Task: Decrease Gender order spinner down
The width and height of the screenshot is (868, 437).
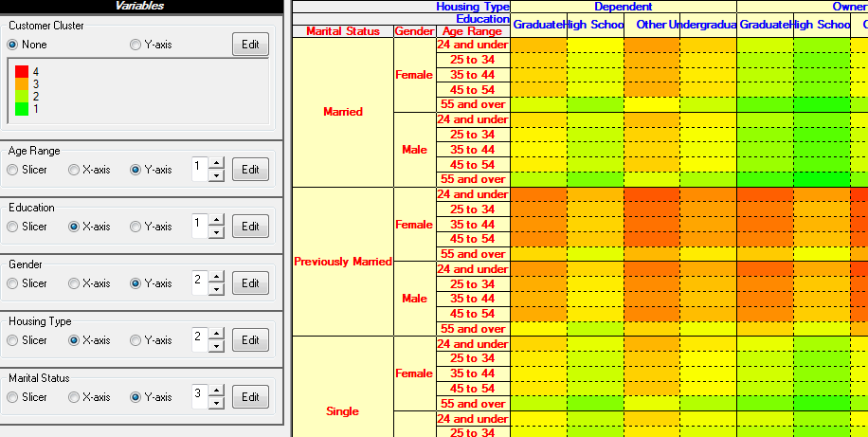Action: click(x=216, y=289)
